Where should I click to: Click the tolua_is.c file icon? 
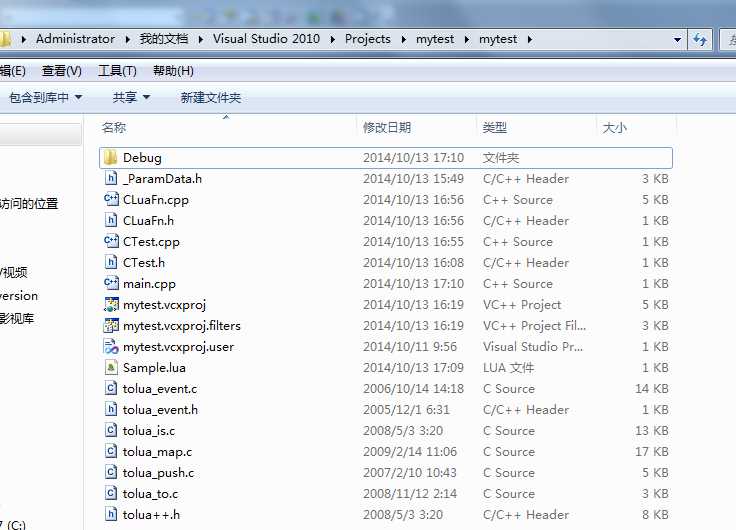[x=111, y=430]
